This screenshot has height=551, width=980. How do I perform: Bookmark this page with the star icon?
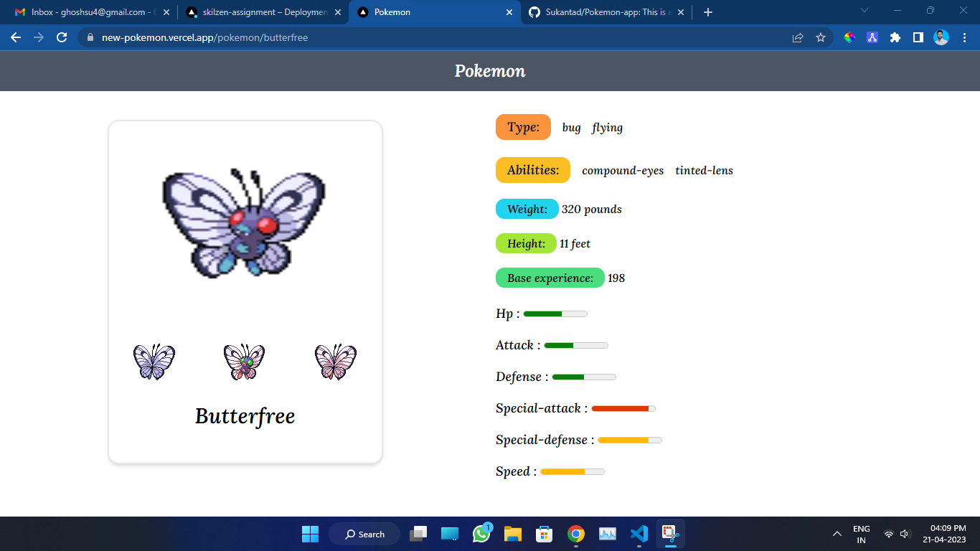coord(821,37)
